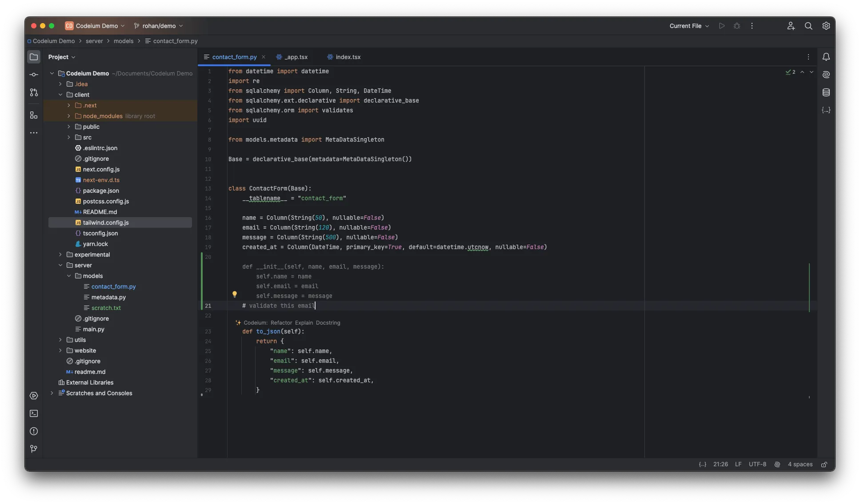Open editor tabs options three-dot menu
860x504 pixels.
pos(808,57)
